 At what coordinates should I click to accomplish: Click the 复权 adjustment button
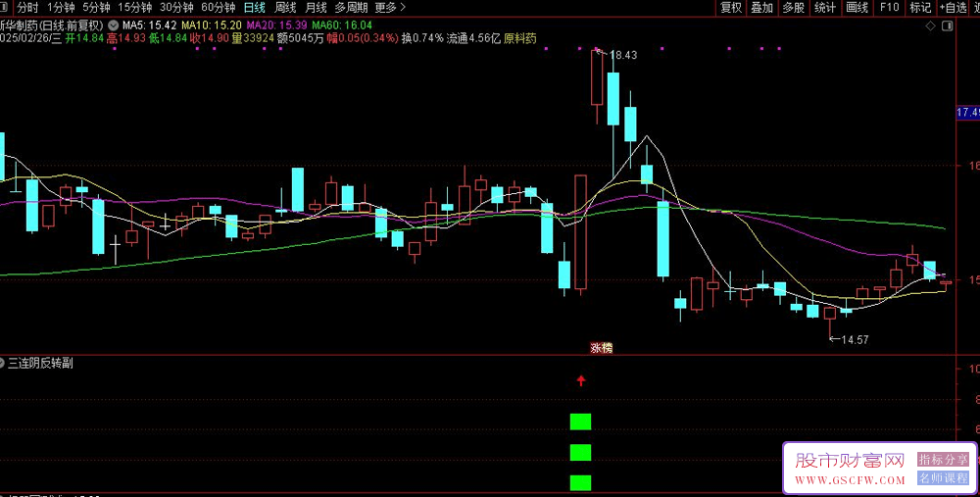[731, 8]
